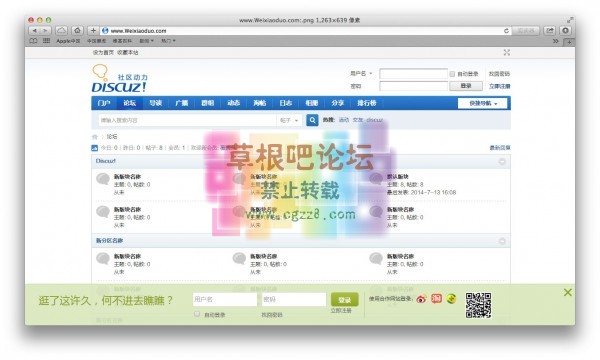Open the 分享 nav tab
Screen dimensions: 600x360
[338, 103]
